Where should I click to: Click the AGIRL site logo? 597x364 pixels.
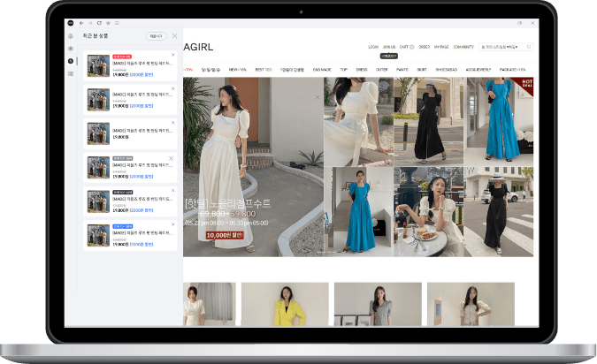(x=198, y=47)
